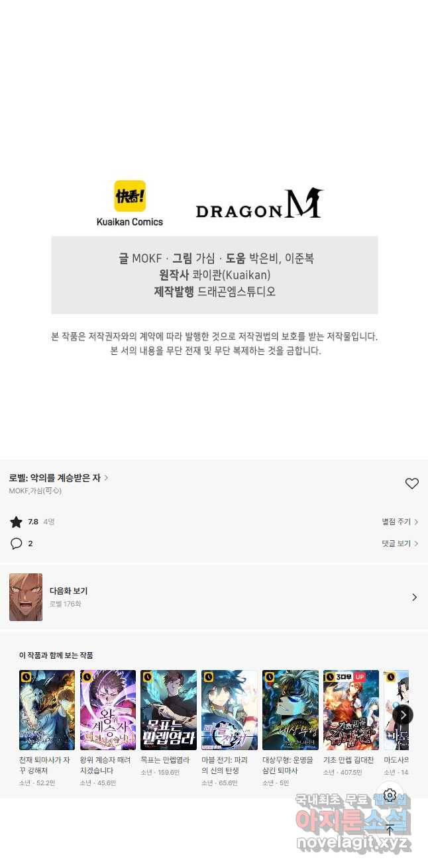Expand the 로벨: 악의를 계승받은 자 title chevron
Screen dimensions: 428x868
[x=107, y=477]
